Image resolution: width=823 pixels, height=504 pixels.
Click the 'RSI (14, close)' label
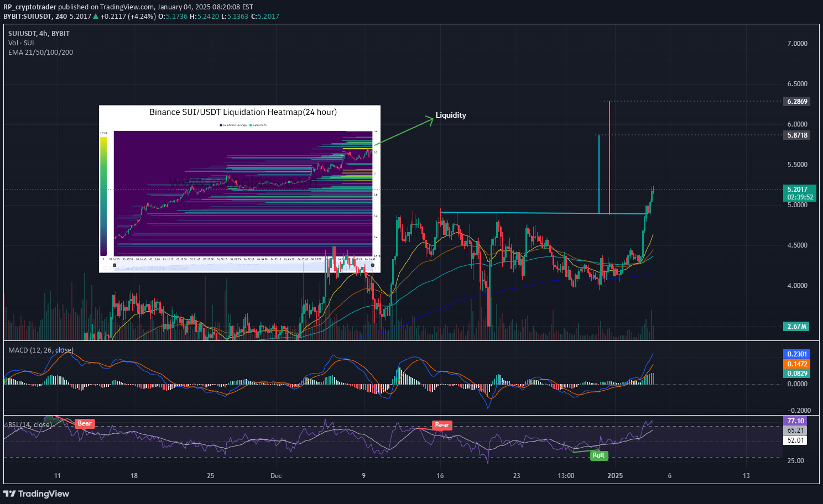click(30, 424)
